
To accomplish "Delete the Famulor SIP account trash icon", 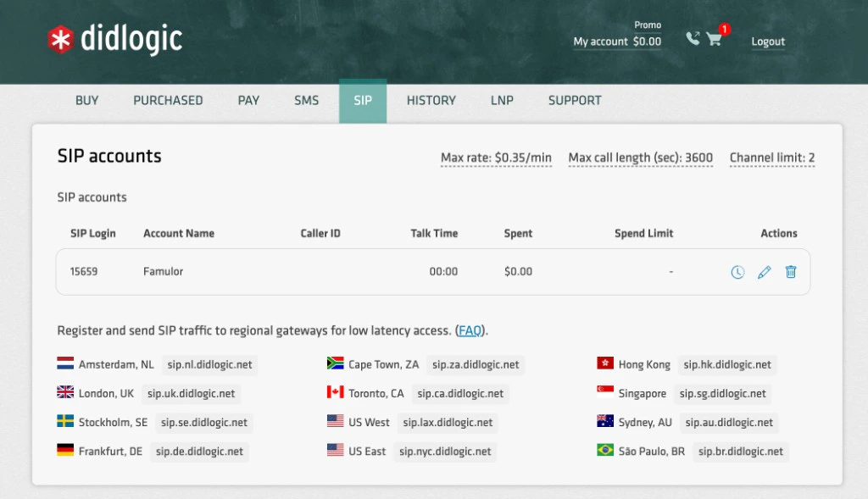I will [x=791, y=272].
